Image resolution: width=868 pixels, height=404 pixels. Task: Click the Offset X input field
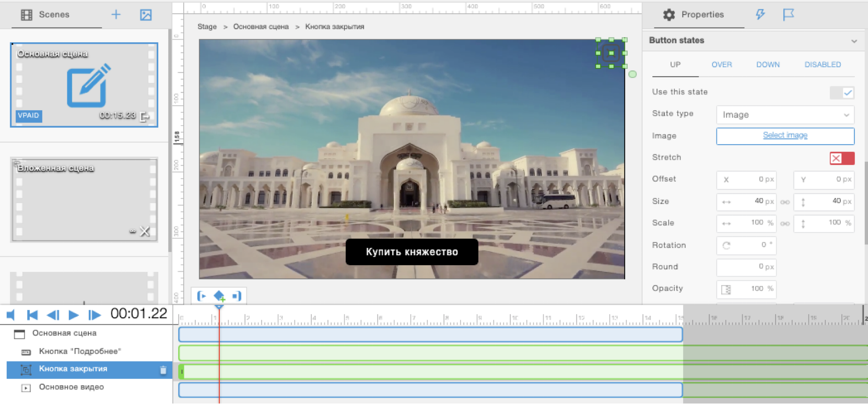tap(746, 180)
